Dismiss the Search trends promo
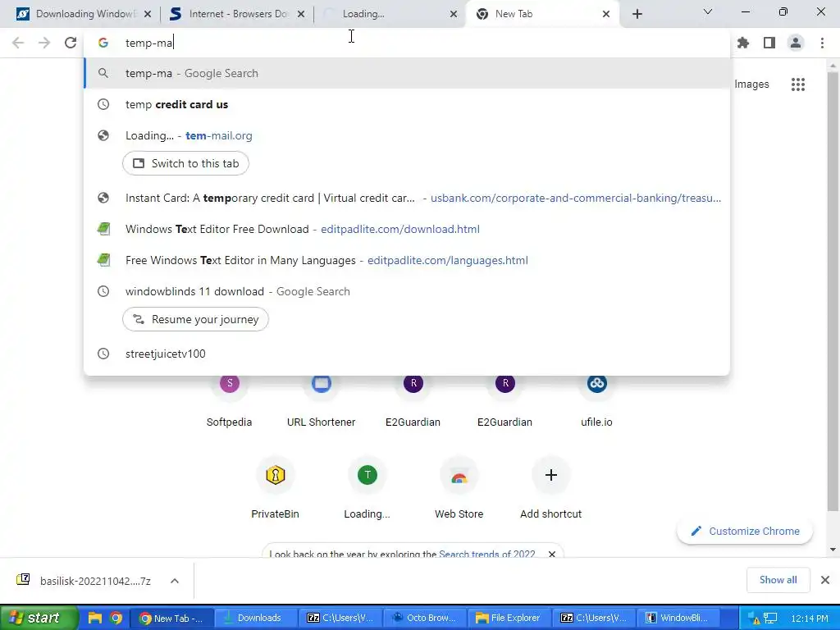This screenshot has height=630, width=840. click(552, 554)
